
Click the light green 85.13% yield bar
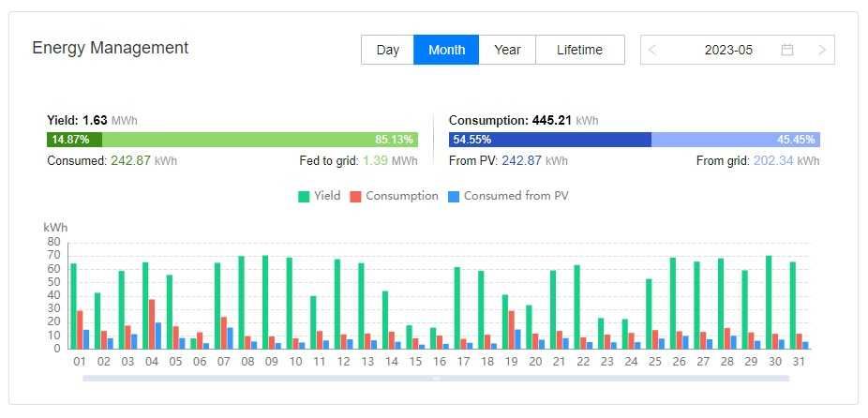click(260, 140)
